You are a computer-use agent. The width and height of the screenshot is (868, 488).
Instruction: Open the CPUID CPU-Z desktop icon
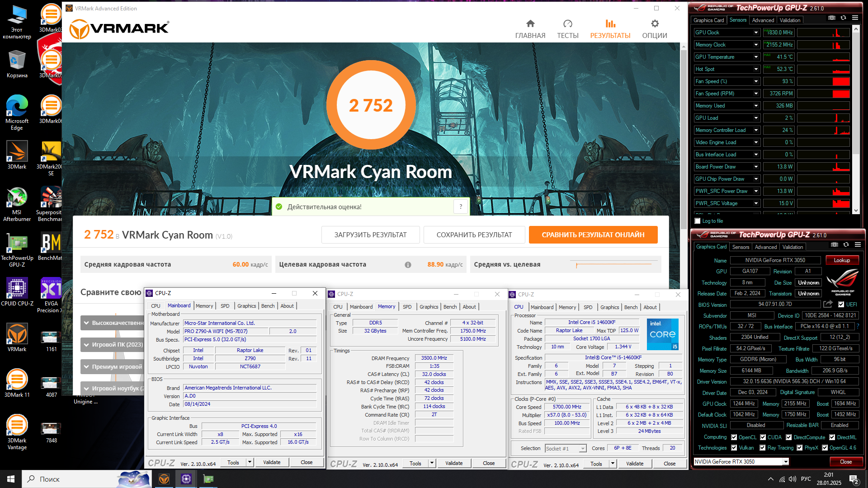pyautogui.click(x=17, y=292)
